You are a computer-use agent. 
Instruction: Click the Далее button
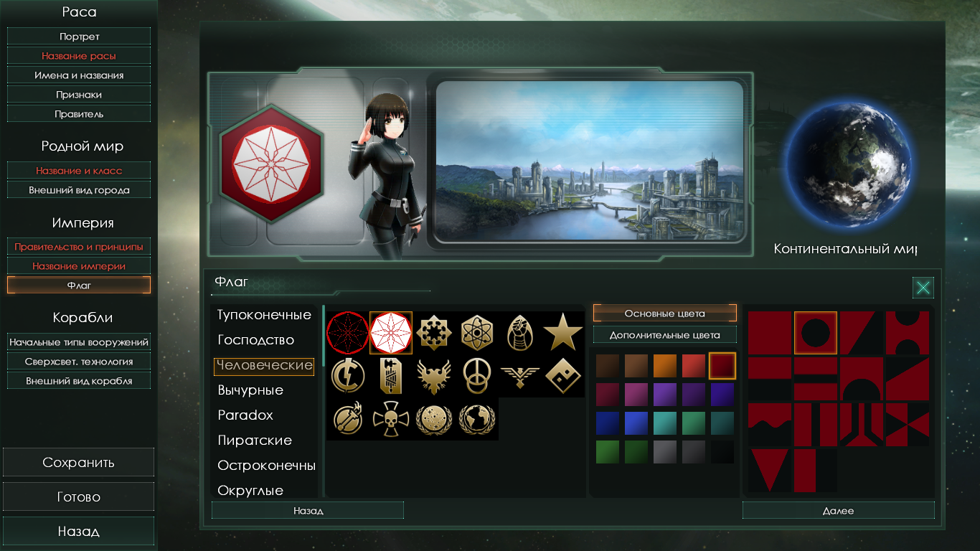839,511
